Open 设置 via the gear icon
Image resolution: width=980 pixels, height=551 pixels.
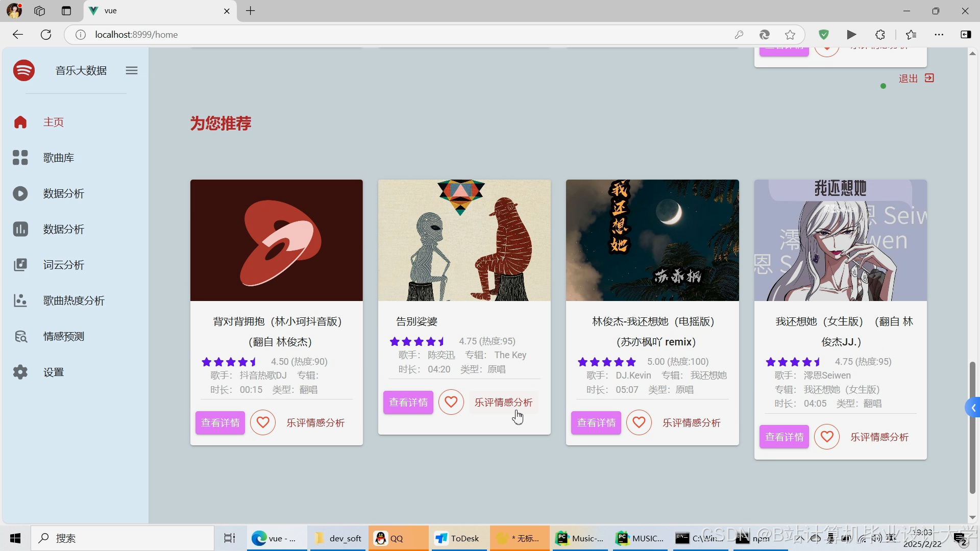tap(20, 372)
